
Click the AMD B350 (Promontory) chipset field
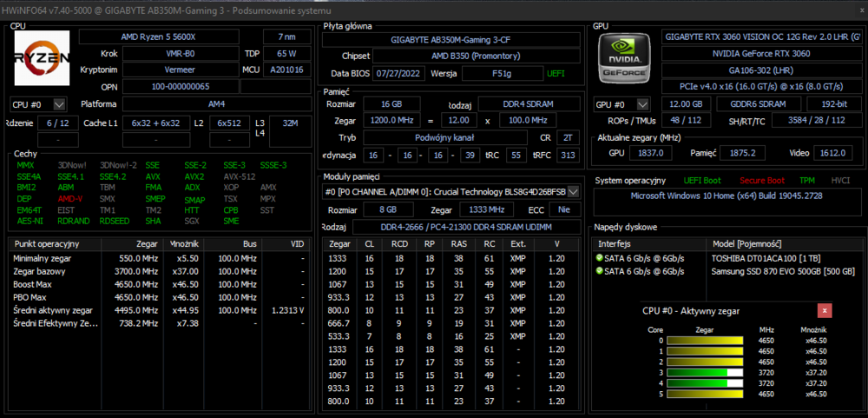click(x=476, y=56)
